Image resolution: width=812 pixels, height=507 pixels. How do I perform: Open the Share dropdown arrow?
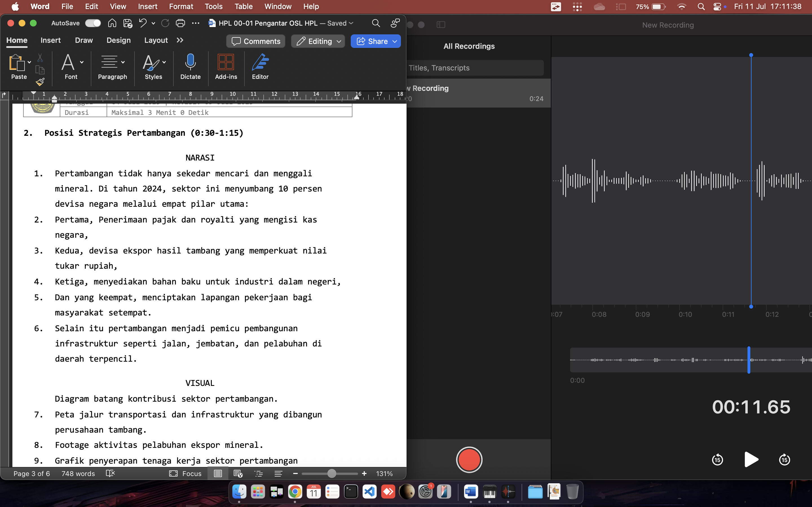pos(395,41)
